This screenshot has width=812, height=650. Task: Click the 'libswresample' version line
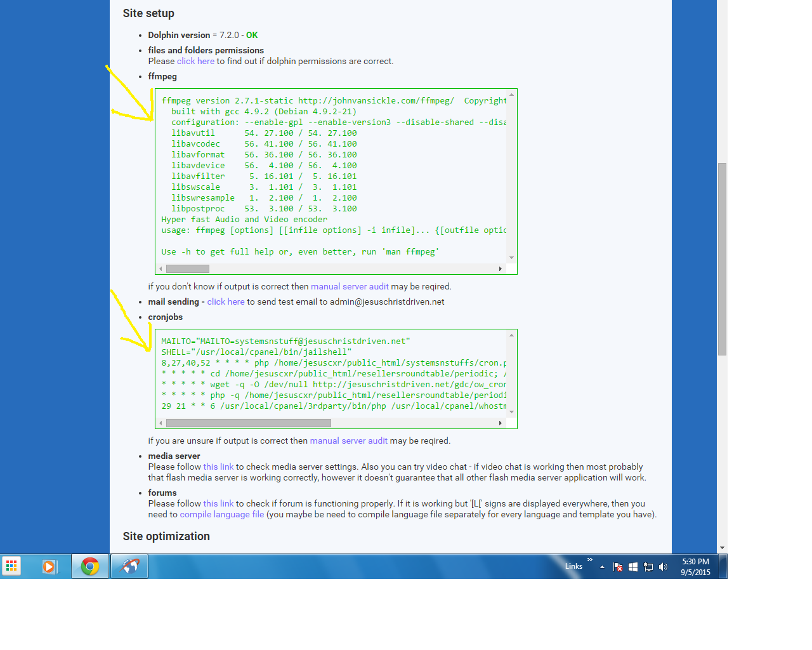264,197
